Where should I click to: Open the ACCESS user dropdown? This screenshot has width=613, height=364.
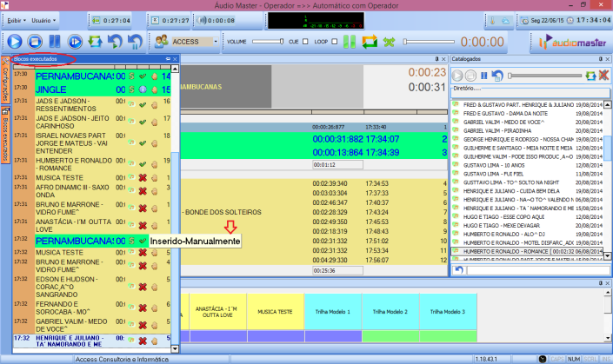pyautogui.click(x=216, y=42)
